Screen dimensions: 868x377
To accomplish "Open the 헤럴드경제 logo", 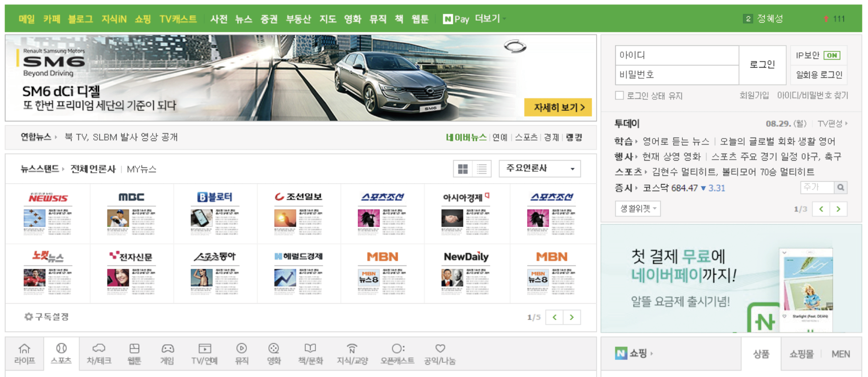I will [298, 256].
